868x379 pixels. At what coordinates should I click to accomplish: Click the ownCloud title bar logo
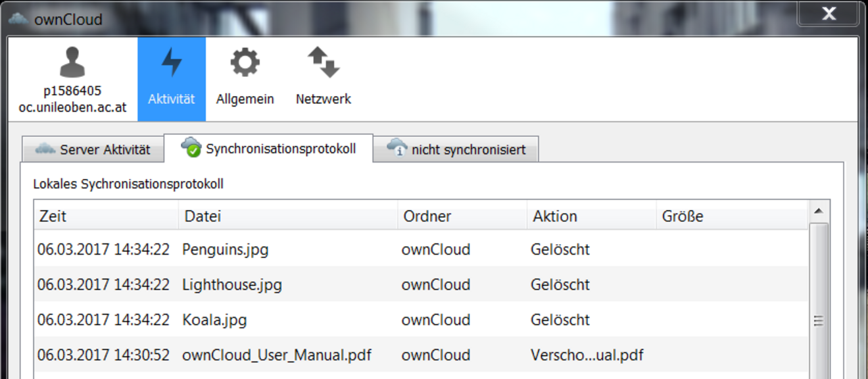[18, 19]
